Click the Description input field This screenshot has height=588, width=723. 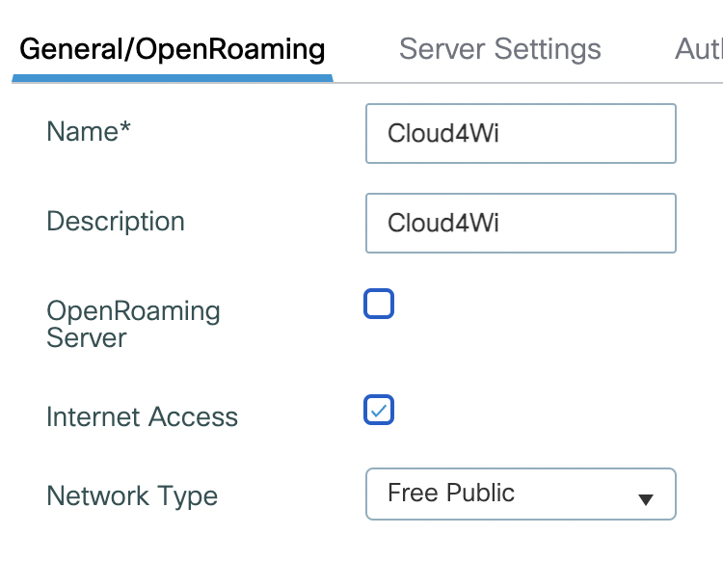tap(521, 223)
